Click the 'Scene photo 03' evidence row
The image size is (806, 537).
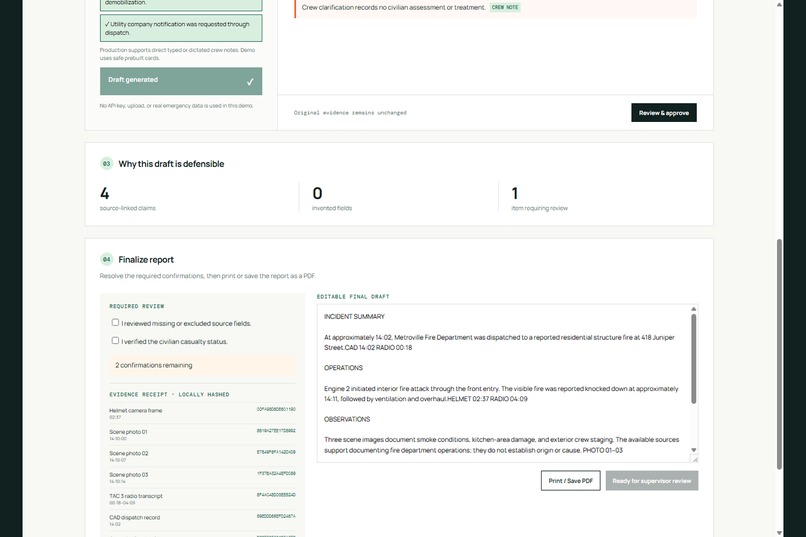(202, 478)
